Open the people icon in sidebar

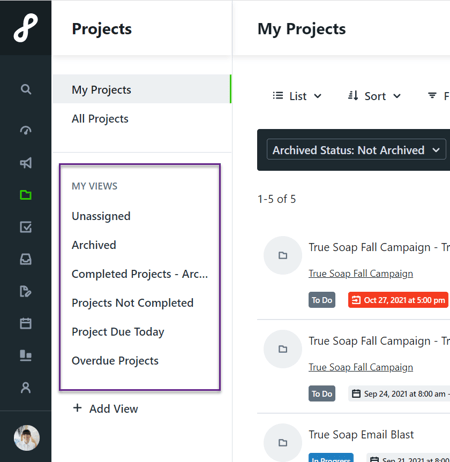(26, 388)
